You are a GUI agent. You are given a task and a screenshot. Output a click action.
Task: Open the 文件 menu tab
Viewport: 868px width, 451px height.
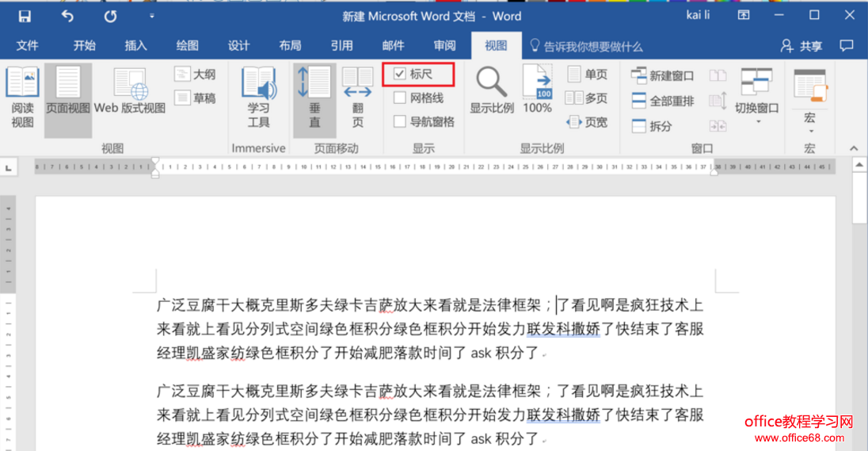pos(28,46)
